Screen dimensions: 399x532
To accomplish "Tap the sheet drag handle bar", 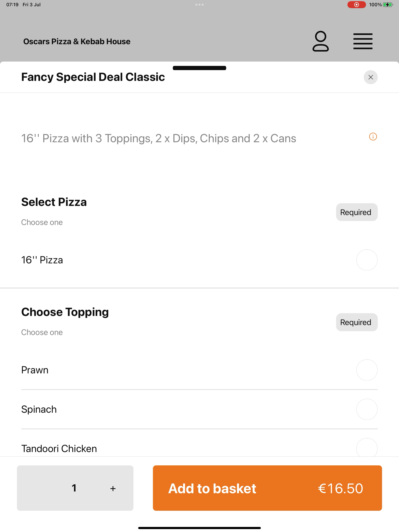I will 199,68.
